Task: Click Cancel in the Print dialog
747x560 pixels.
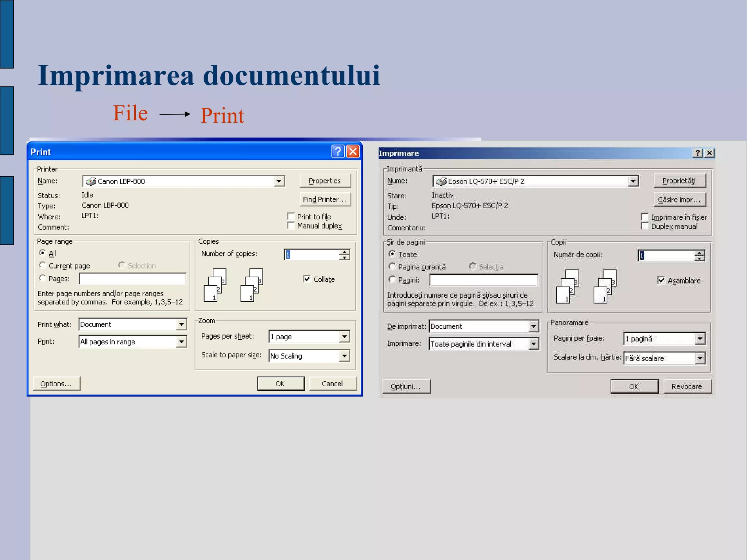Action: point(332,384)
